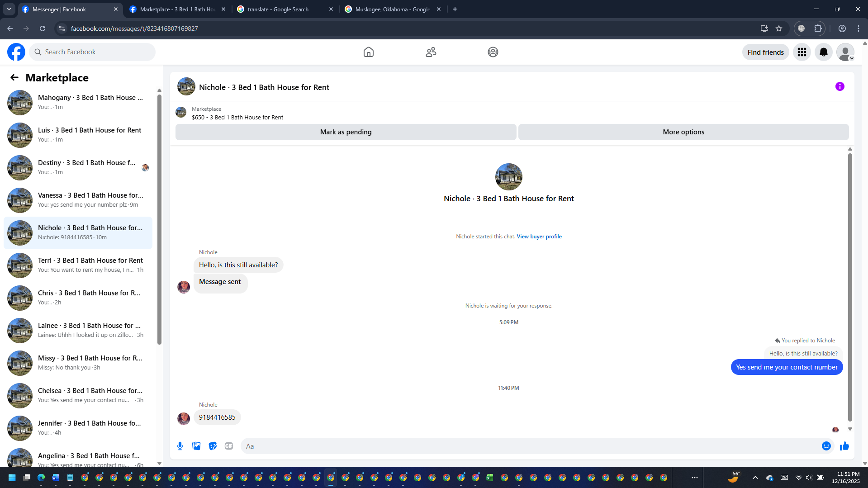Open the Missy conversation
Screen dimensions: 868x488
coord(78,363)
